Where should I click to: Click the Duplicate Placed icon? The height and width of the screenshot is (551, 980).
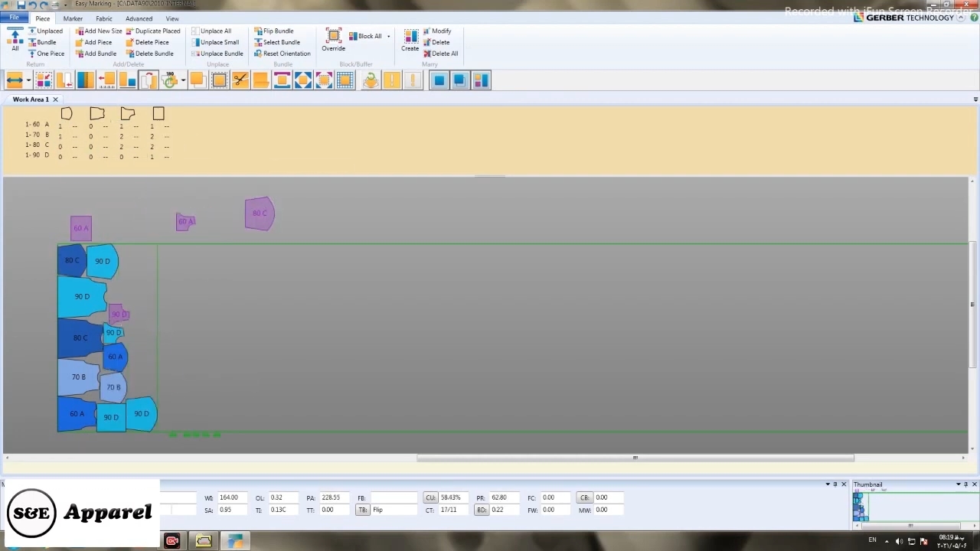coord(130,31)
